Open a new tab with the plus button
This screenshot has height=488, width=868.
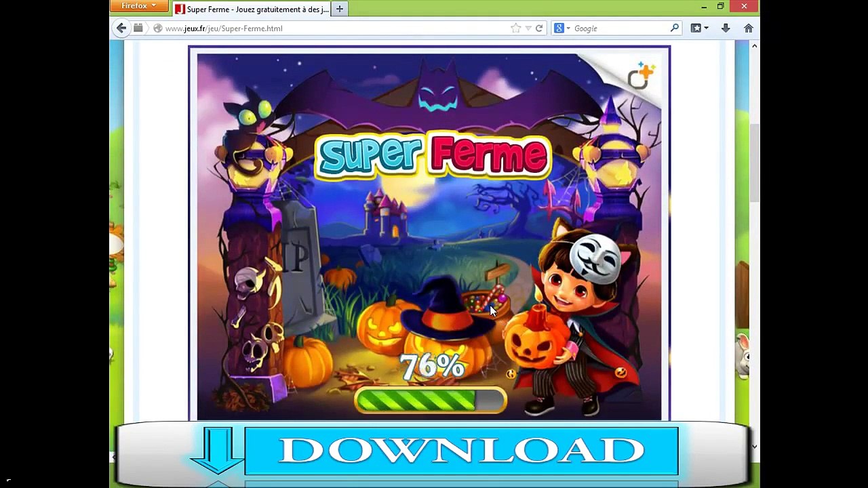point(340,9)
